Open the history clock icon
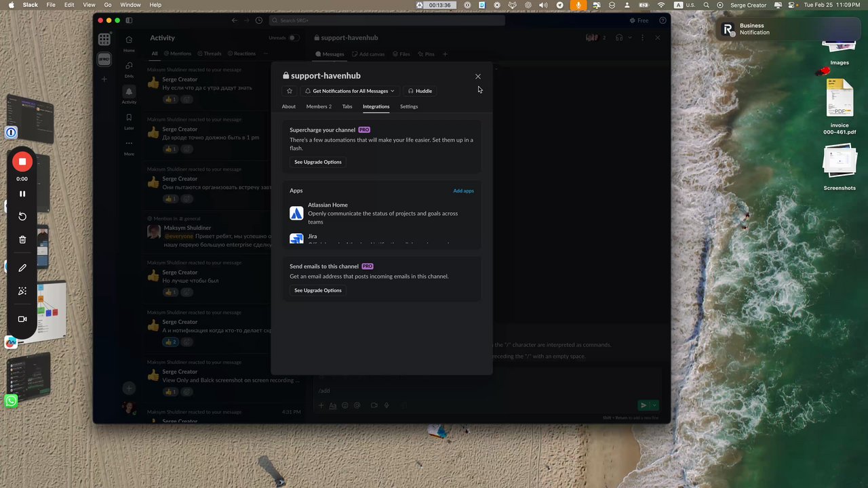Image resolution: width=868 pixels, height=488 pixels. point(259,20)
